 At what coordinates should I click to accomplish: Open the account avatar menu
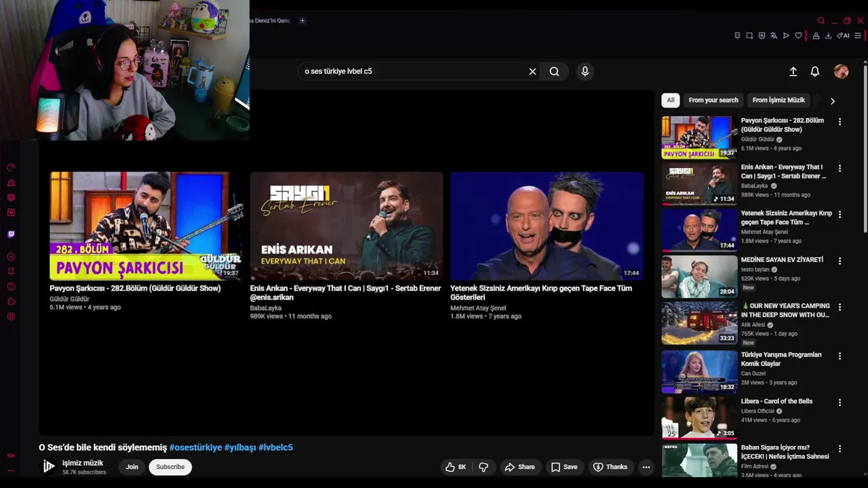tap(841, 71)
